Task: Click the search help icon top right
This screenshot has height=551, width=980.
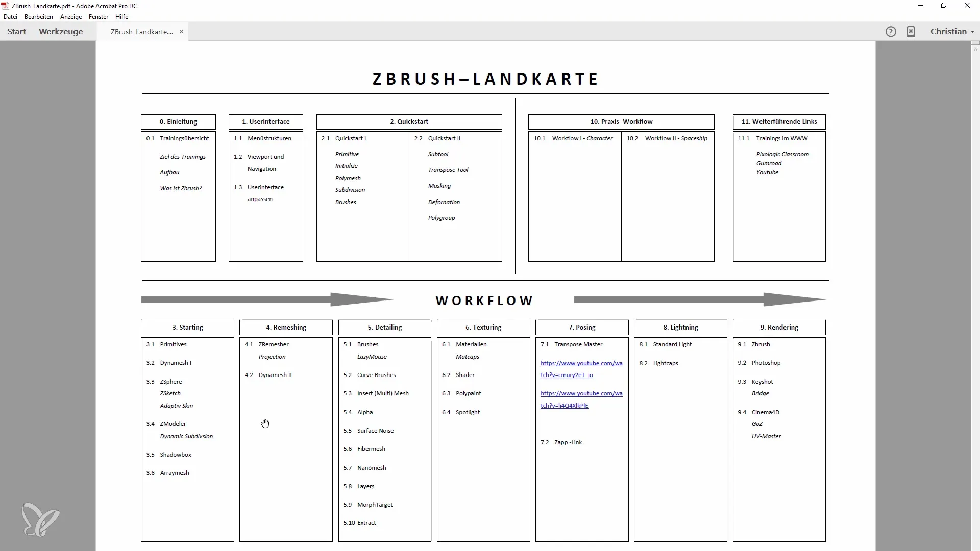Action: pos(890,31)
